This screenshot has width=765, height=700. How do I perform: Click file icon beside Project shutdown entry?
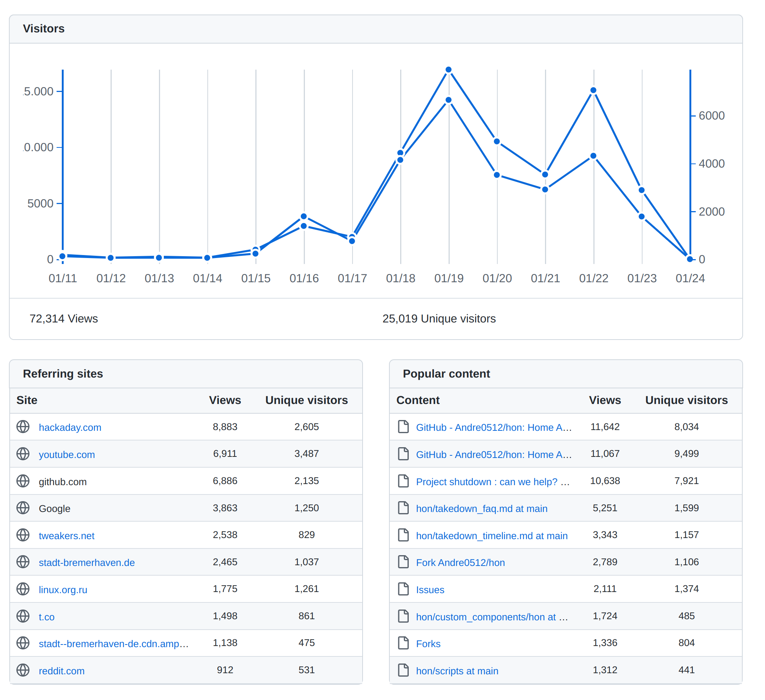[404, 481]
